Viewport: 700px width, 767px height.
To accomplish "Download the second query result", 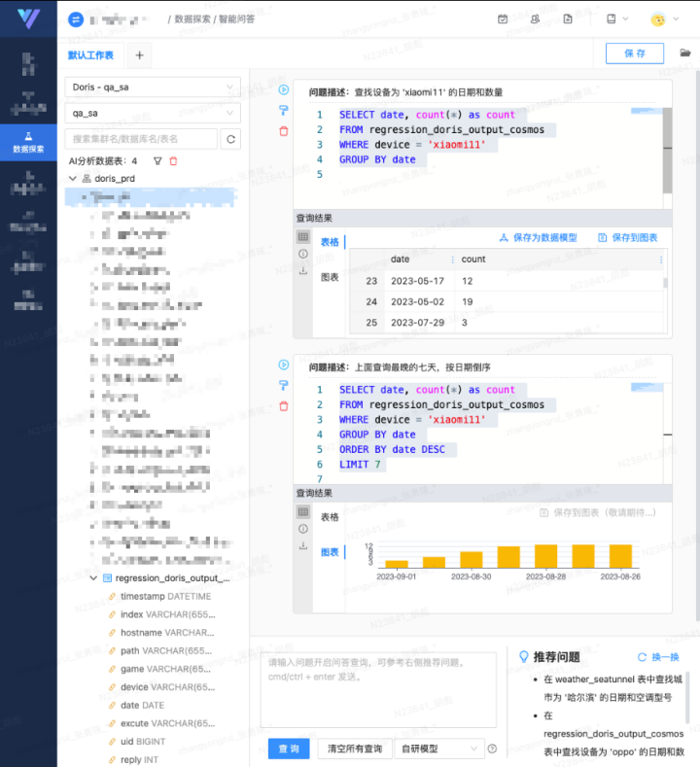I will 303,545.
